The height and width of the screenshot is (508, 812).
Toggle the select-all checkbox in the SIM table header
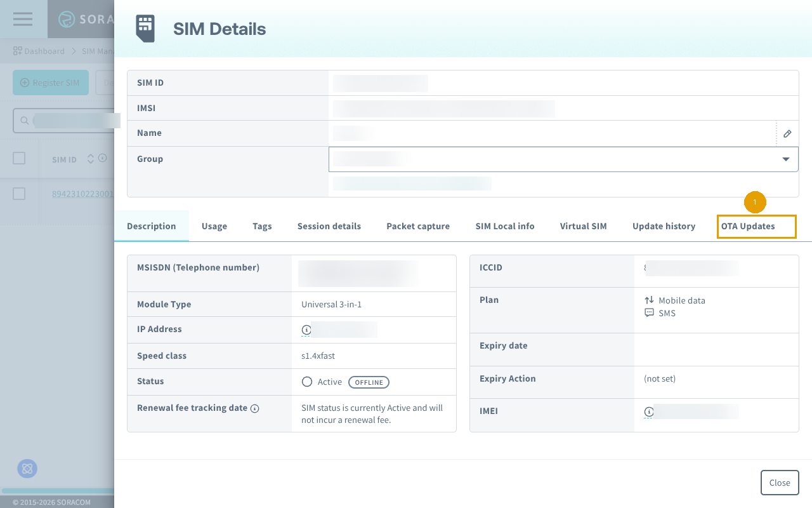tap(20, 159)
